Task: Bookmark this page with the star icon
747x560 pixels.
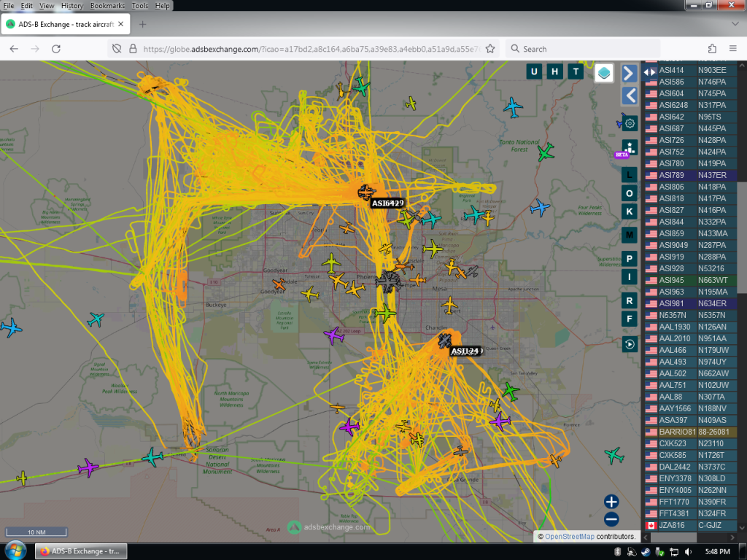Action: click(x=490, y=49)
